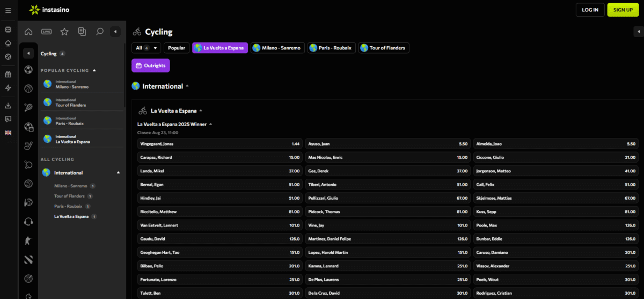This screenshot has width=644, height=299.
Task: Select the tennis racket sport icon
Action: [x=28, y=107]
